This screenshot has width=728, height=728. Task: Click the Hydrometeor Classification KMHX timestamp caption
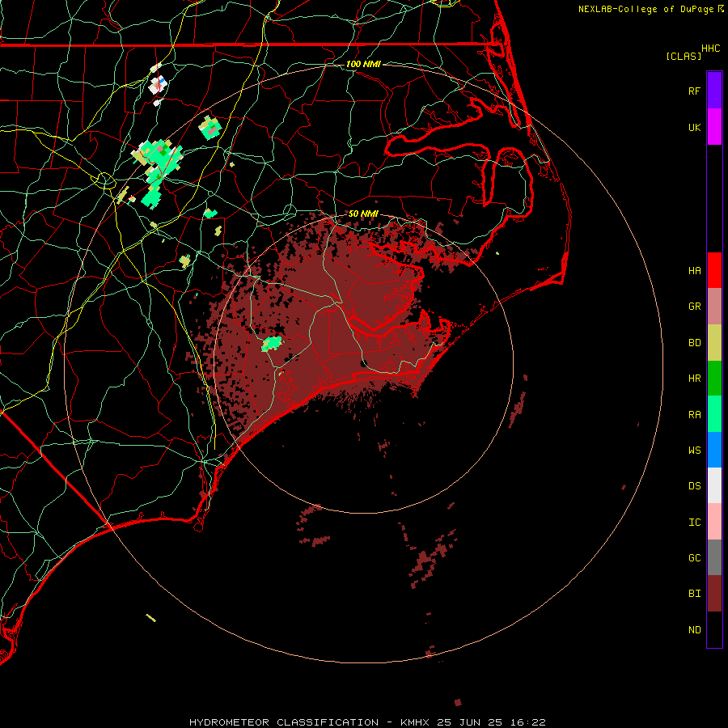pyautogui.click(x=367, y=722)
